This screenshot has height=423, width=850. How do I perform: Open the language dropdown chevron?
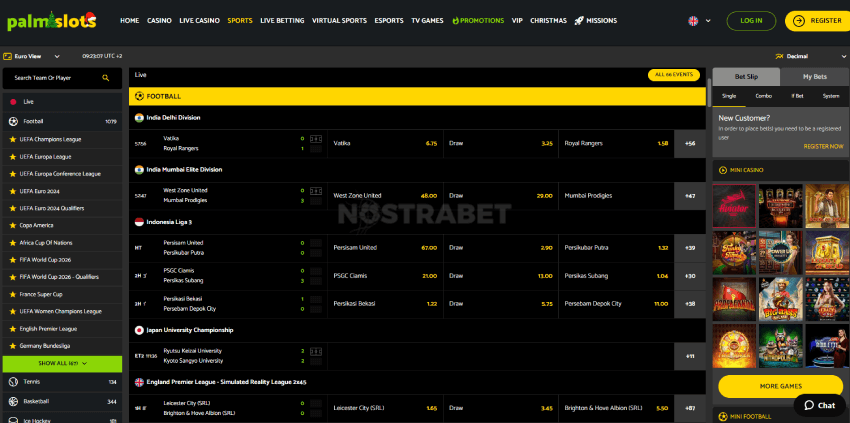pos(708,21)
